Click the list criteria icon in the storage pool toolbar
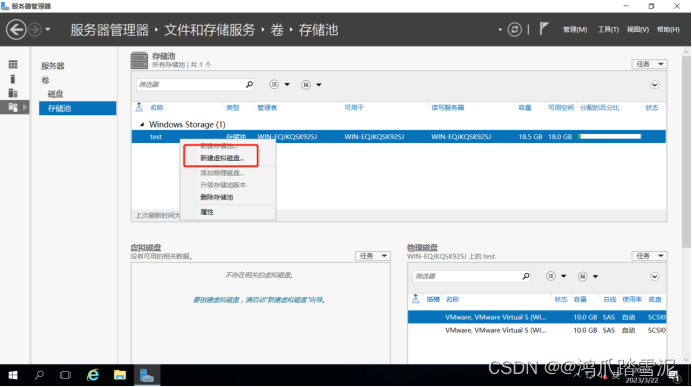692x387 pixels. [274, 84]
